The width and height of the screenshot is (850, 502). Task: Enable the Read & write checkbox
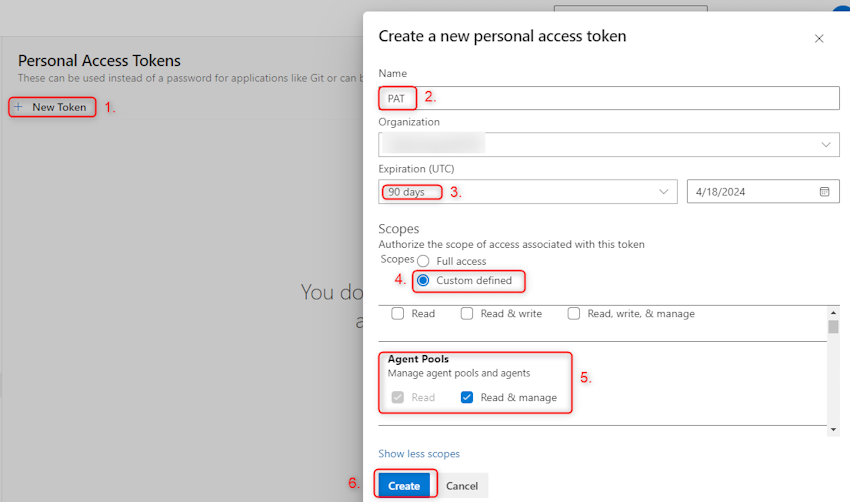pyautogui.click(x=467, y=314)
